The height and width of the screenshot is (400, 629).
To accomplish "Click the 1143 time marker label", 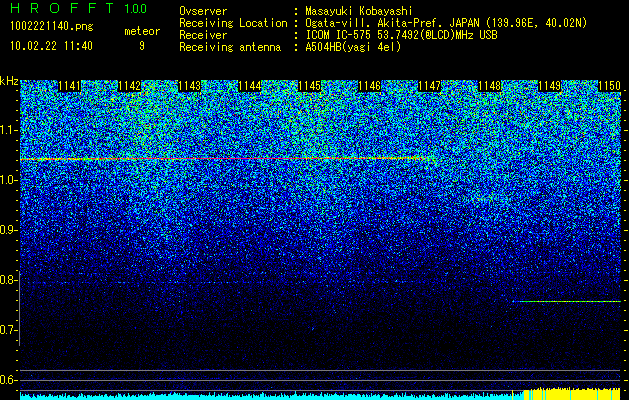I will coord(189,86).
